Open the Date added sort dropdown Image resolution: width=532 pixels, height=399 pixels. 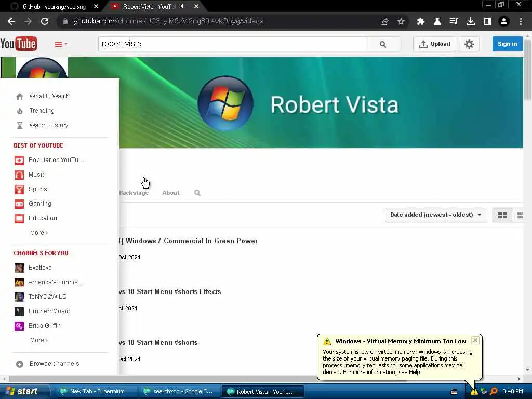[436, 215]
